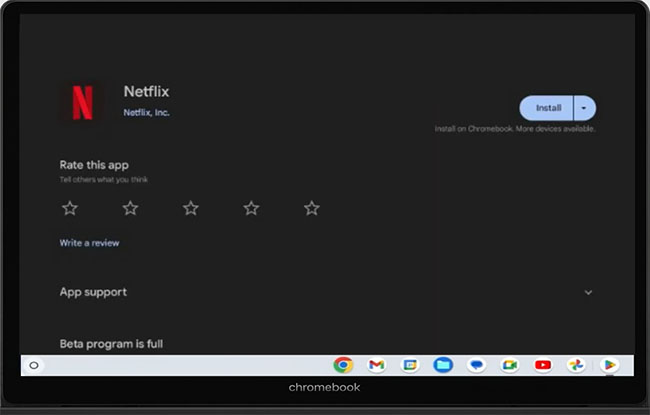Rate the app one star
The width and height of the screenshot is (650, 415).
[x=70, y=208]
